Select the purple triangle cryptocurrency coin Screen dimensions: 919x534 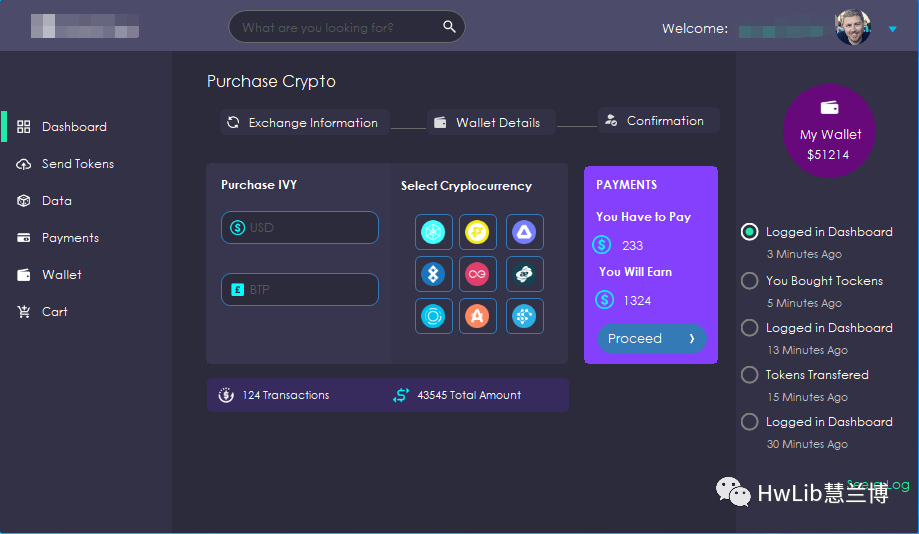click(524, 232)
